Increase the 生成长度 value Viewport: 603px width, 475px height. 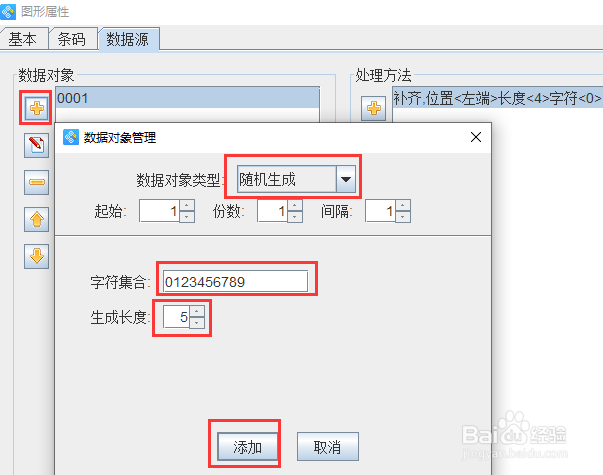[x=197, y=311]
